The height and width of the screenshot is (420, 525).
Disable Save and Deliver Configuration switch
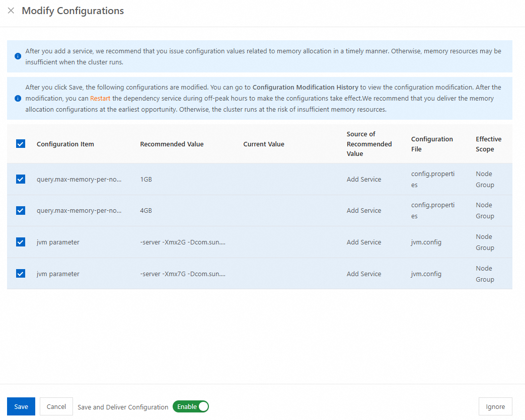coord(191,406)
